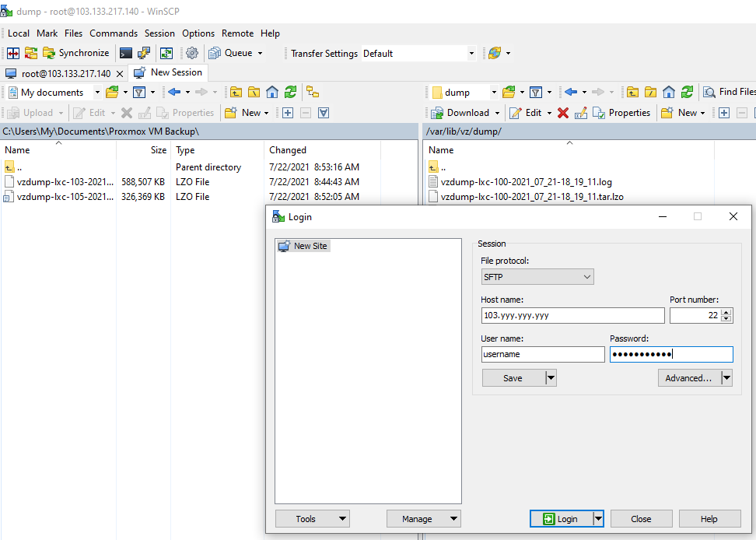
Task: Open the Queue toolbar control
Action: (x=236, y=53)
